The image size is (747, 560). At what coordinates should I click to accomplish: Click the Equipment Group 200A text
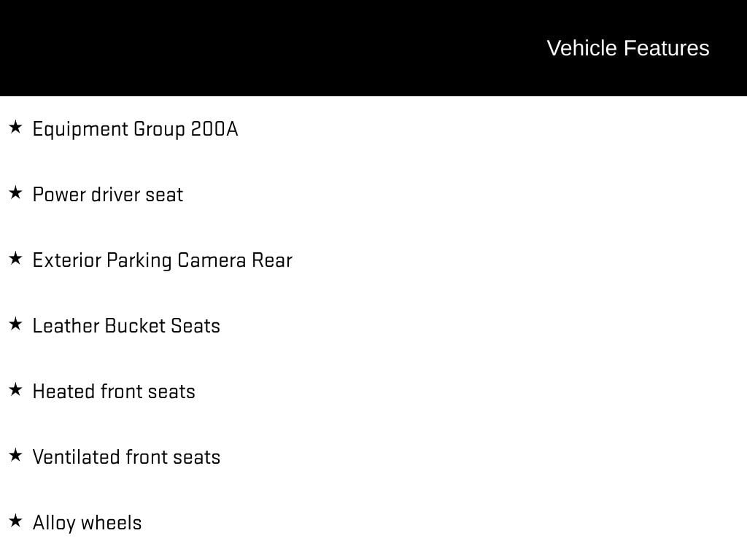pyautogui.click(x=135, y=130)
